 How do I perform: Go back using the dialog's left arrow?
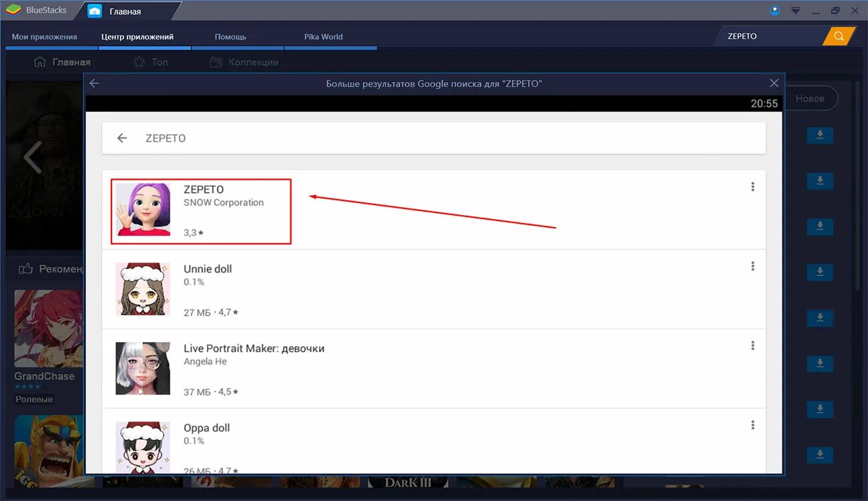(x=94, y=83)
